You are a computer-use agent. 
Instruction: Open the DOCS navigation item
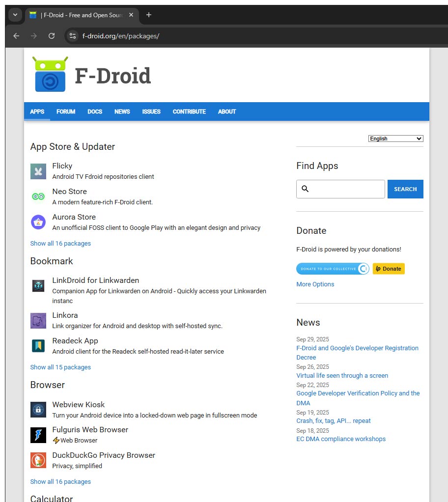95,112
